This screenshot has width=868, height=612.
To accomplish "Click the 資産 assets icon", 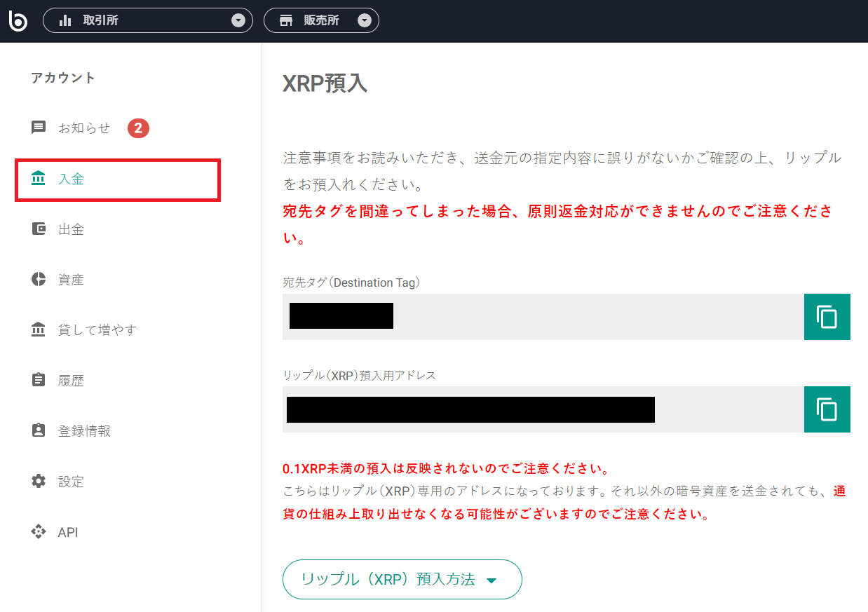I will (x=38, y=279).
